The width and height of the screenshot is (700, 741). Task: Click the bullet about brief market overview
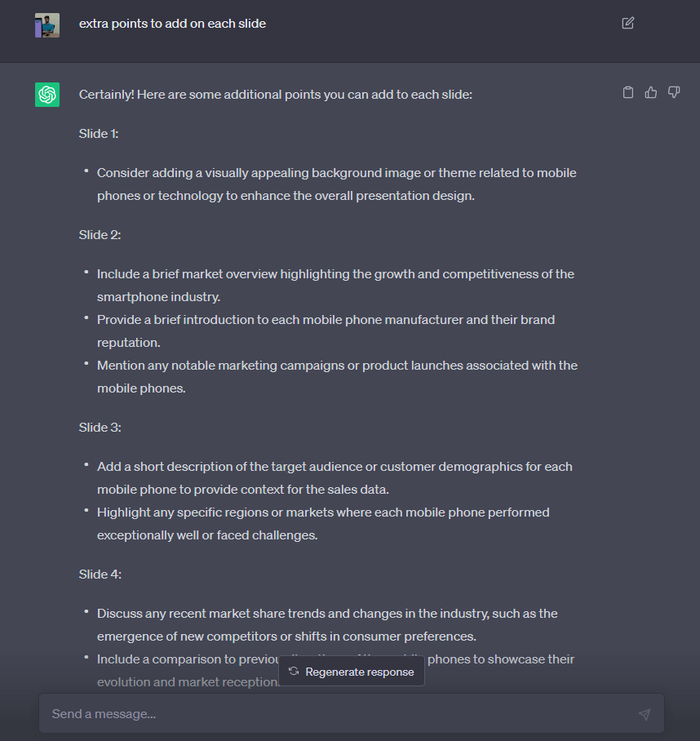pyautogui.click(x=335, y=286)
